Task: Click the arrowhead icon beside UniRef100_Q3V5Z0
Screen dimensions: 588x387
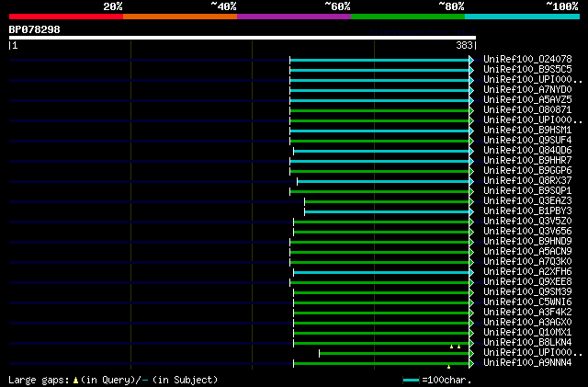Action: coord(471,222)
